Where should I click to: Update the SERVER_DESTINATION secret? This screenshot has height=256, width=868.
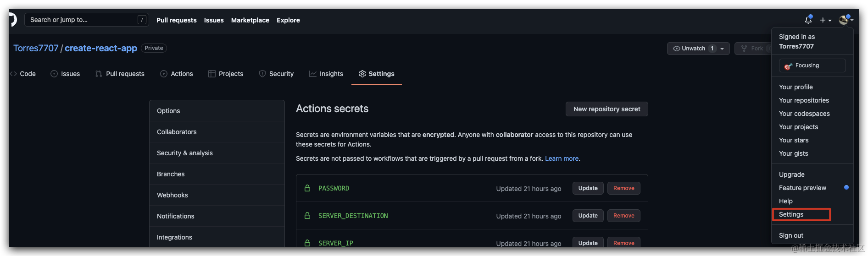pyautogui.click(x=588, y=216)
